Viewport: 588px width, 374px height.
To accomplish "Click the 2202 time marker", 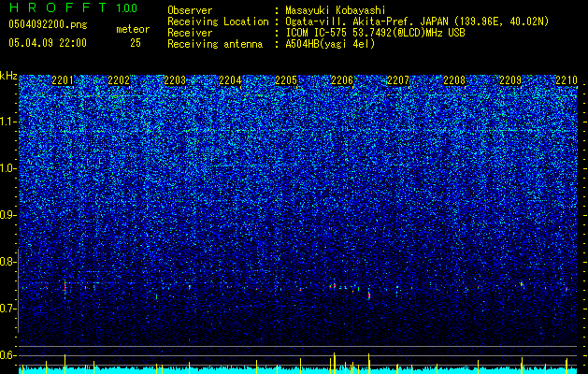I will [x=119, y=80].
